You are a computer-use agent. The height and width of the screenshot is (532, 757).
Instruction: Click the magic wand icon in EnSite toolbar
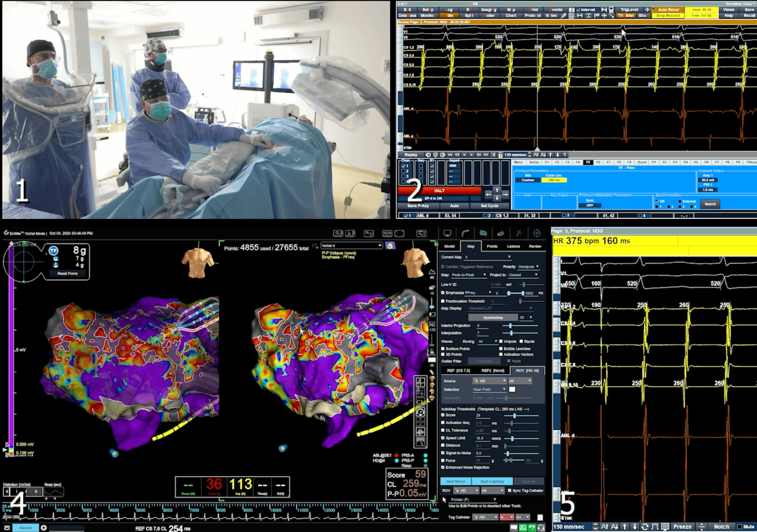pyautogui.click(x=519, y=233)
